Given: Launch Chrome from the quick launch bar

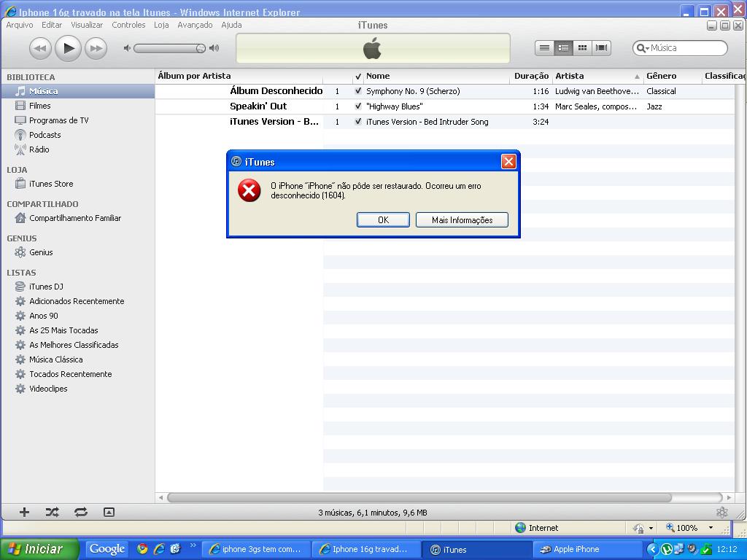Looking at the screenshot, I should pyautogui.click(x=142, y=548).
